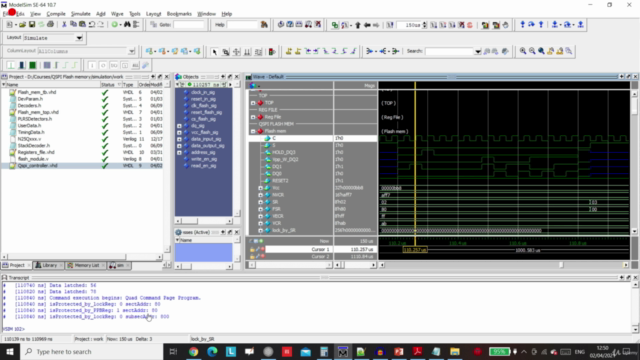Click the Insert Cursor yellow icon
The image size is (640, 360).
pos(289,51)
